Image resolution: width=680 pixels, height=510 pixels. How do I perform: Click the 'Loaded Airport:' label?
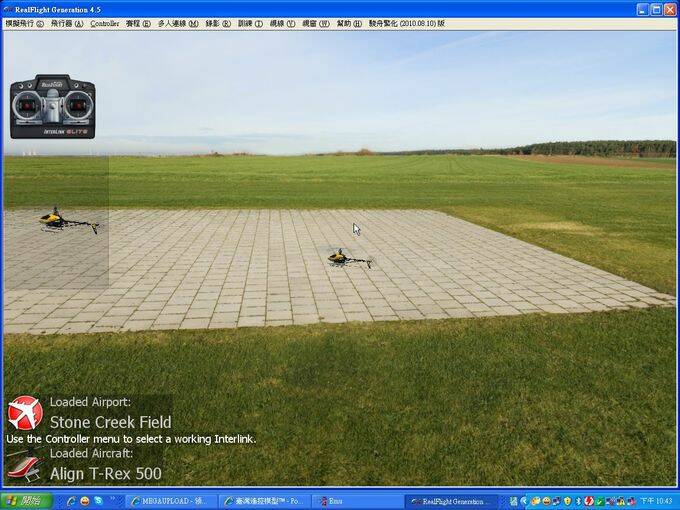90,402
